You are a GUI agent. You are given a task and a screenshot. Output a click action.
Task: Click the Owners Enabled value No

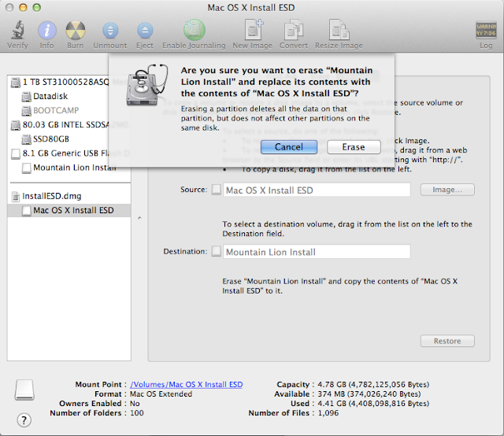tap(135, 403)
